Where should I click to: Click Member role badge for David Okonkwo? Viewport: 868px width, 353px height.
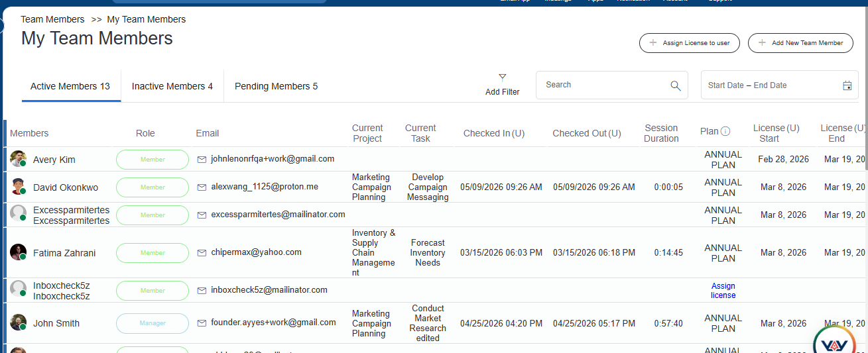point(153,187)
